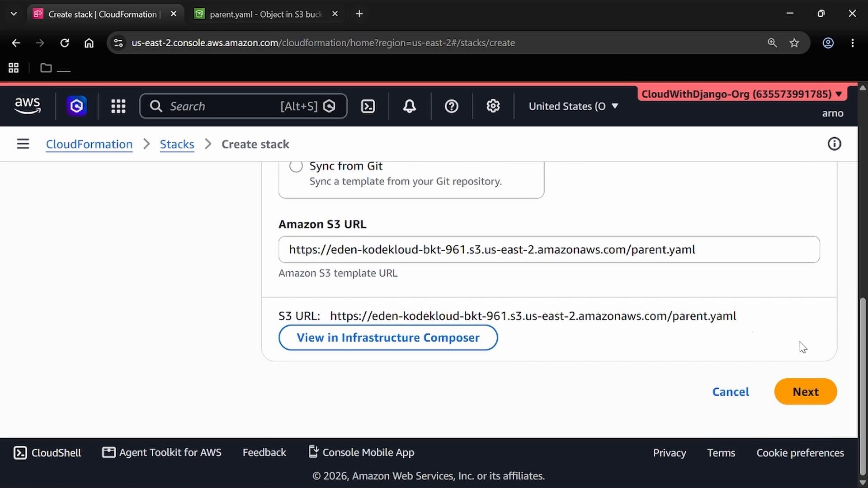
Task: Open the notifications bell
Action: 410,106
